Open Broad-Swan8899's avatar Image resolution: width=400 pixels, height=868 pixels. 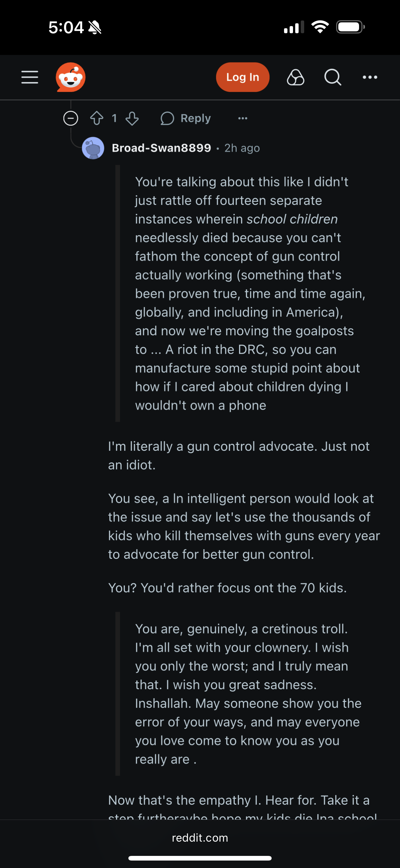(x=93, y=148)
